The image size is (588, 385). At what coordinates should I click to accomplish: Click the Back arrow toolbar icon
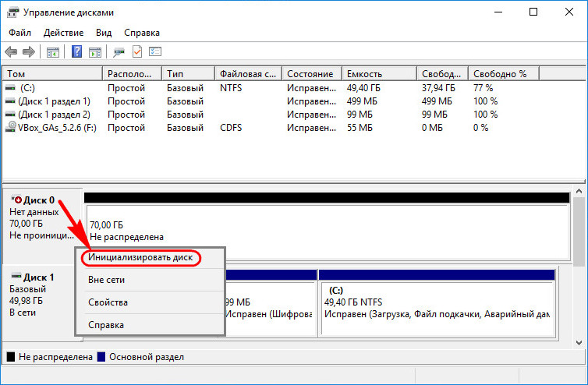pos(11,51)
